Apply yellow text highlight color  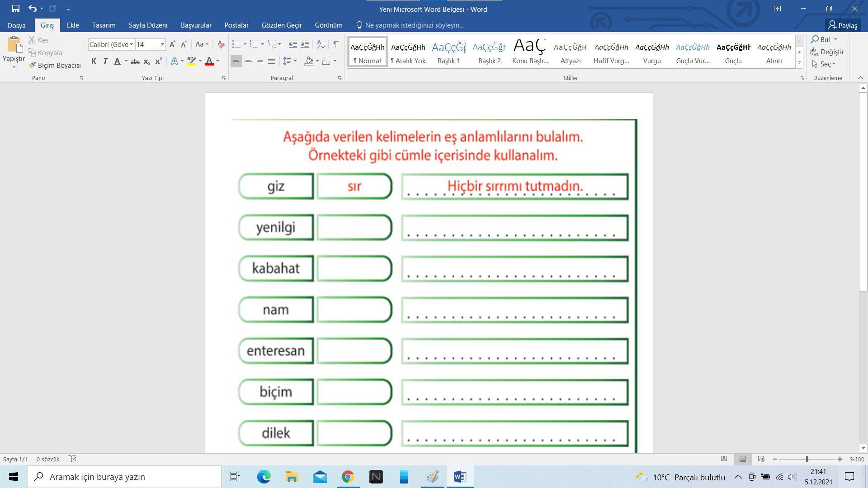[192, 61]
